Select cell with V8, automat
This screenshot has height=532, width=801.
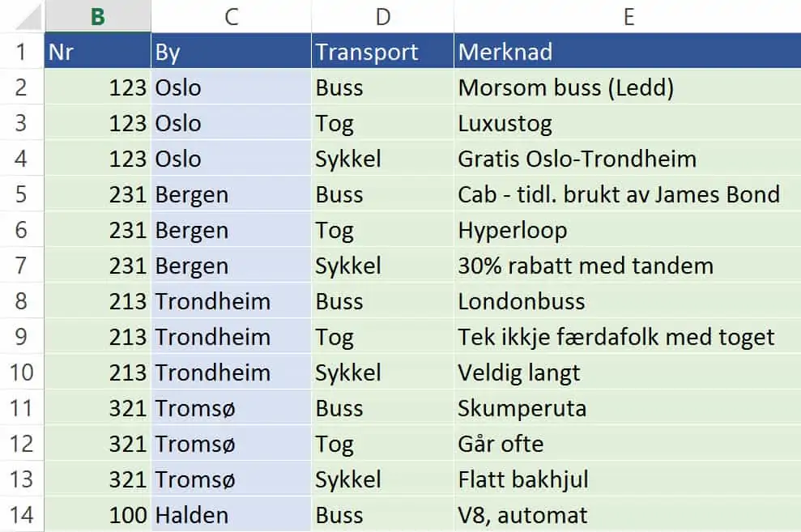tap(628, 515)
